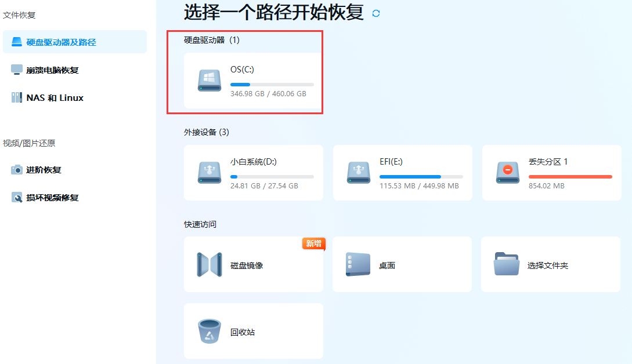Click the EFI(E:) usage progress bar
This screenshot has height=364, width=632.
(x=421, y=177)
